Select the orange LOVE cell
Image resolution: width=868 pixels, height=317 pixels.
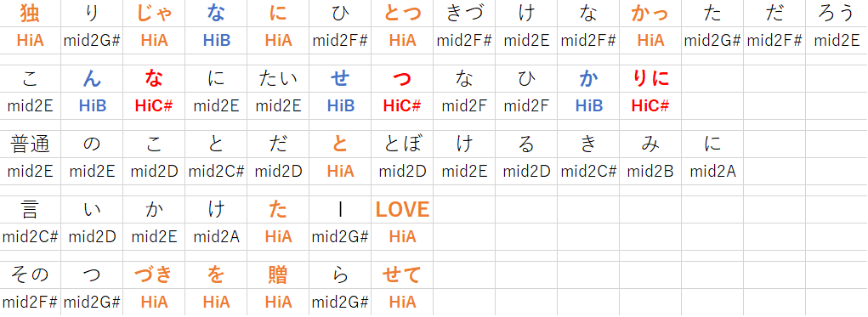(x=402, y=210)
